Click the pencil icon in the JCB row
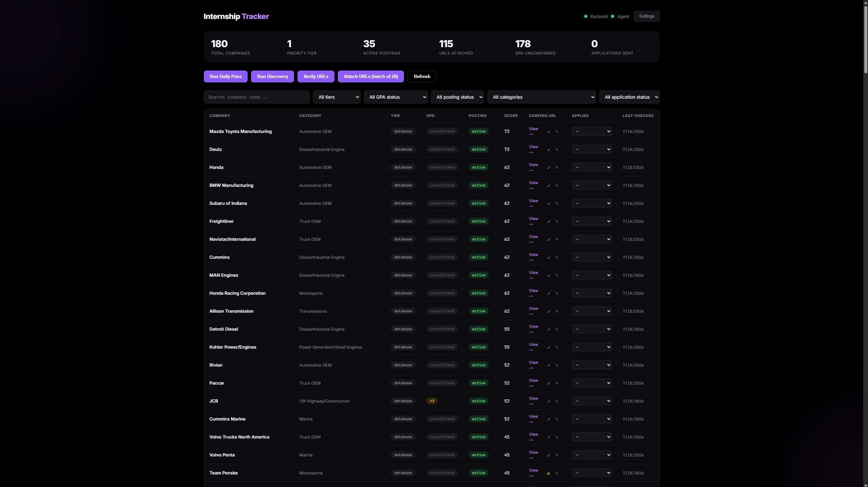Screen dimensions: 868x487 click(557, 401)
